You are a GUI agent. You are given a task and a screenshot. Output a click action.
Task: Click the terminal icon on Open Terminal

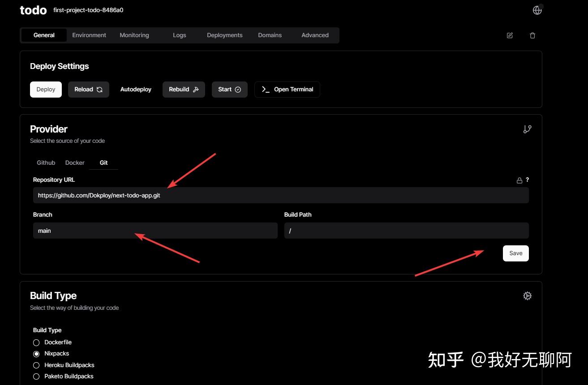click(x=265, y=89)
